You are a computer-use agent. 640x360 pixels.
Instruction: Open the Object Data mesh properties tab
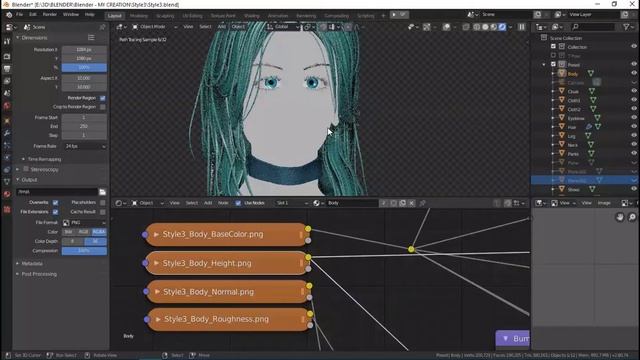pyautogui.click(x=7, y=182)
